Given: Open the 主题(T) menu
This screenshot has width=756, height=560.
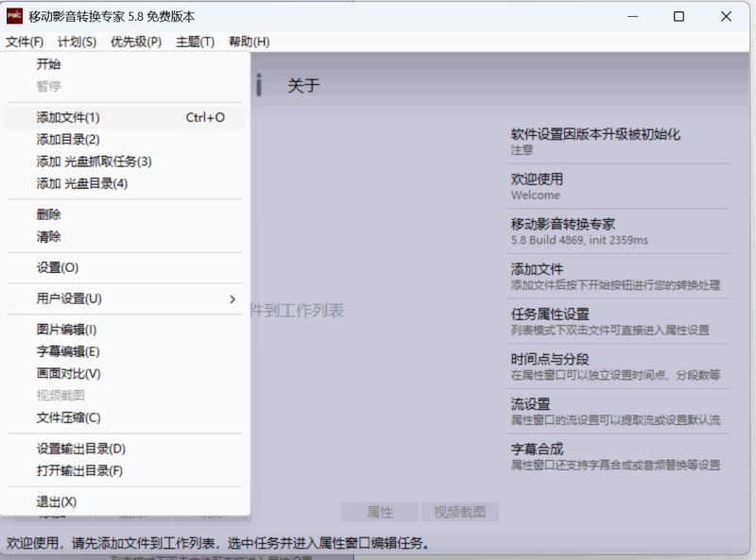Looking at the screenshot, I should point(195,42).
